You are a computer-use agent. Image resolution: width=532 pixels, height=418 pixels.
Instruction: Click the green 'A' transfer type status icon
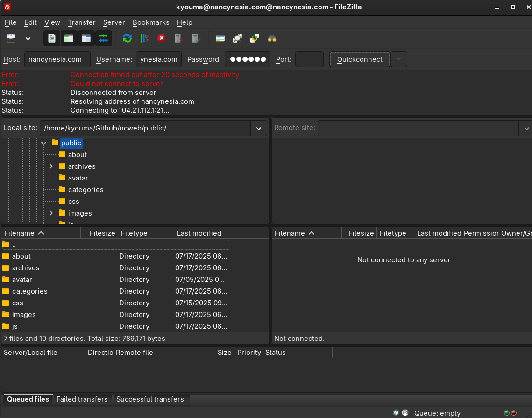tap(396, 413)
